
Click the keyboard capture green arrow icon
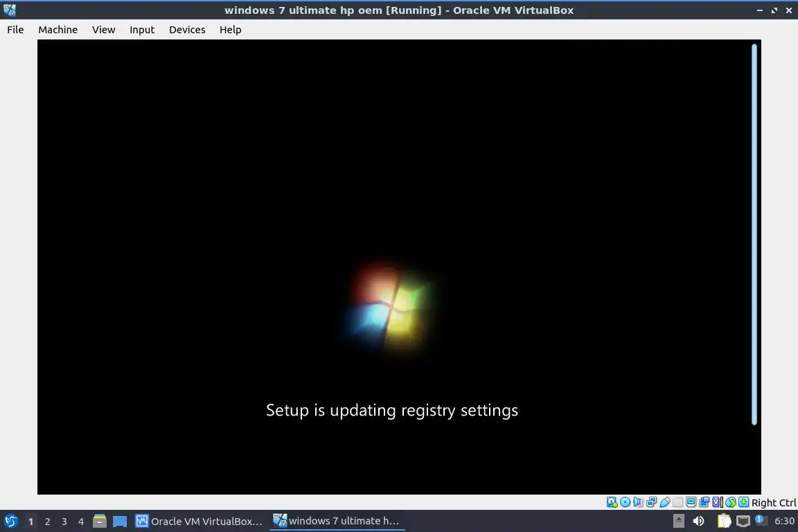point(743,502)
